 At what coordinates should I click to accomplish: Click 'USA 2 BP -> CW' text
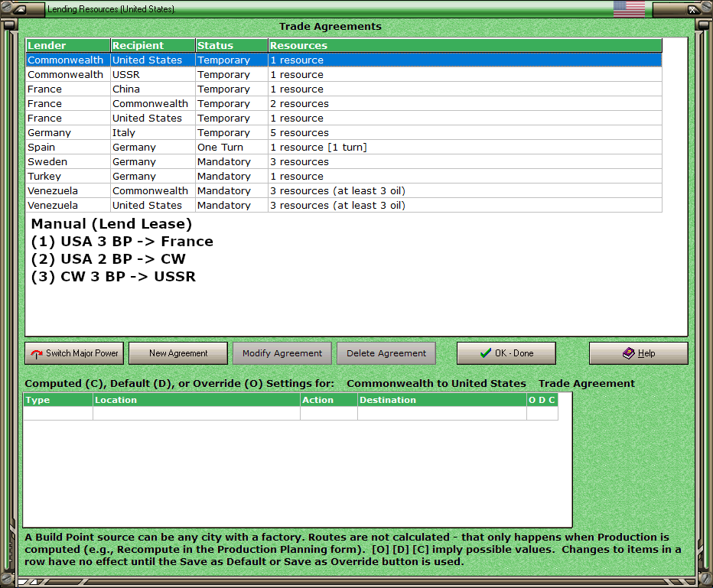pos(122,259)
